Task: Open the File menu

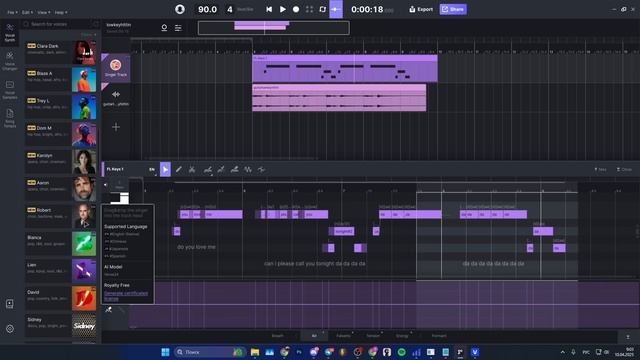Action: 12,12
